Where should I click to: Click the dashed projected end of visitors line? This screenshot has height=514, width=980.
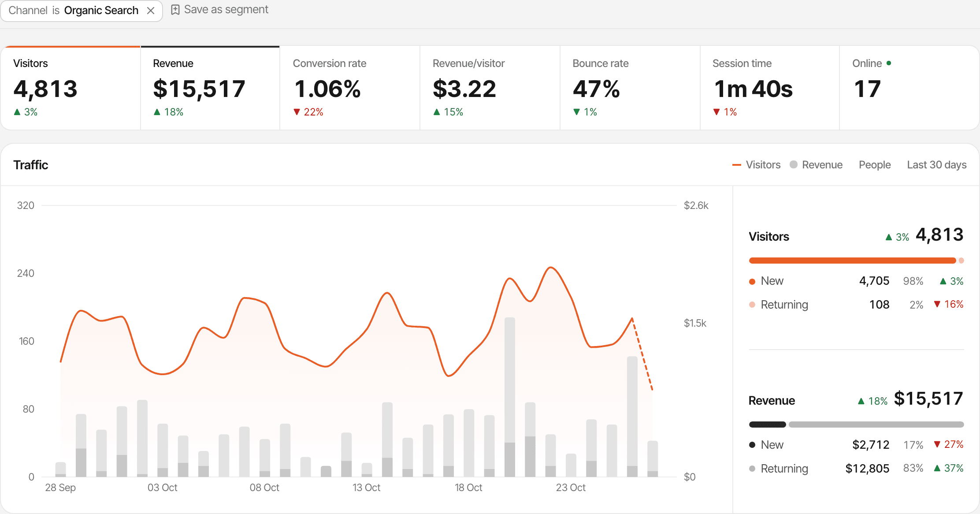coord(642,354)
